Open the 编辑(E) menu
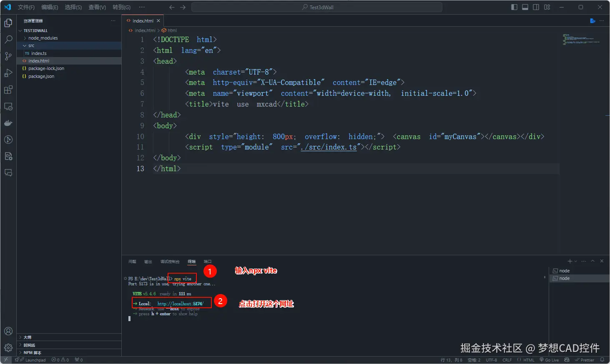The width and height of the screenshot is (610, 364). (50, 7)
